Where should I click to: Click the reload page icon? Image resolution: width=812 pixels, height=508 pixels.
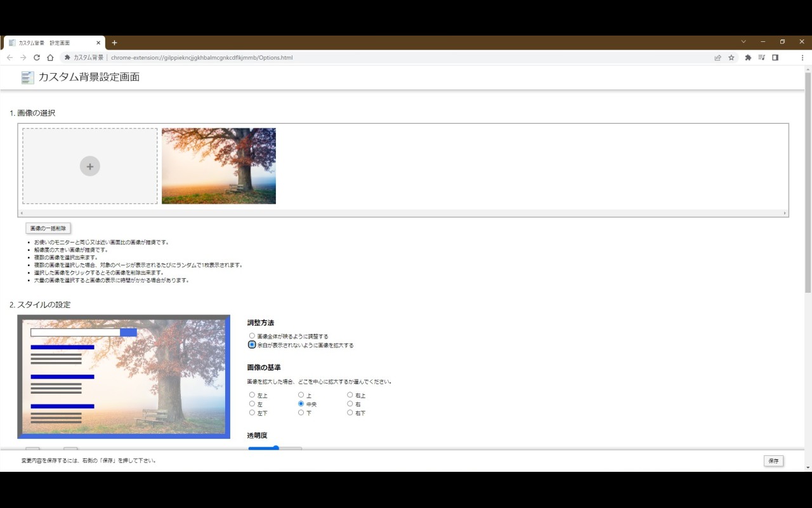click(36, 57)
